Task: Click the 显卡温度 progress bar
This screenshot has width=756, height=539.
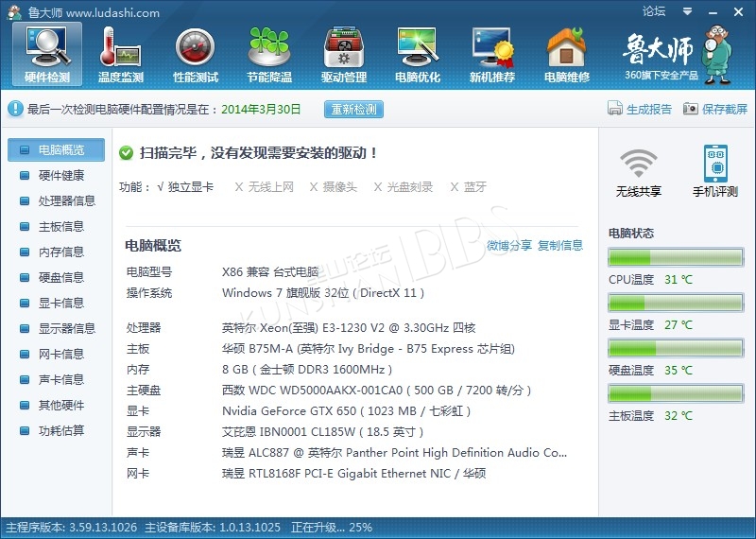Action: pos(676,303)
